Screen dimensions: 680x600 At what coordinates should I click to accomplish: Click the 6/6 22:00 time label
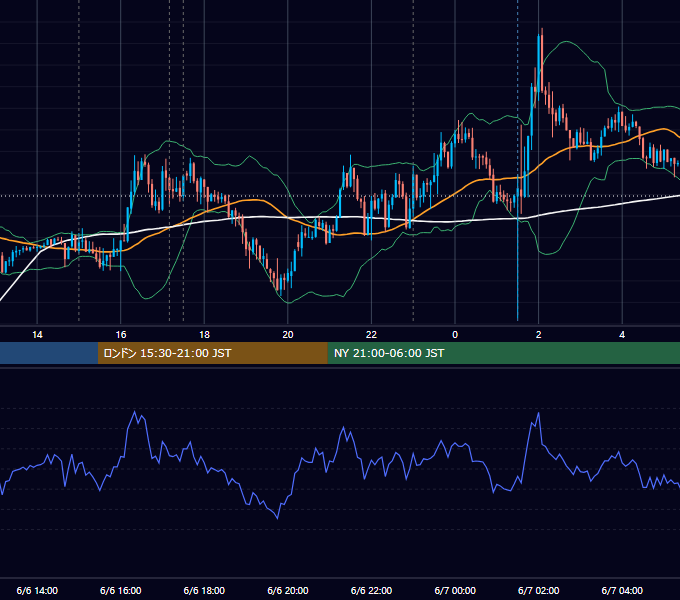(371, 590)
